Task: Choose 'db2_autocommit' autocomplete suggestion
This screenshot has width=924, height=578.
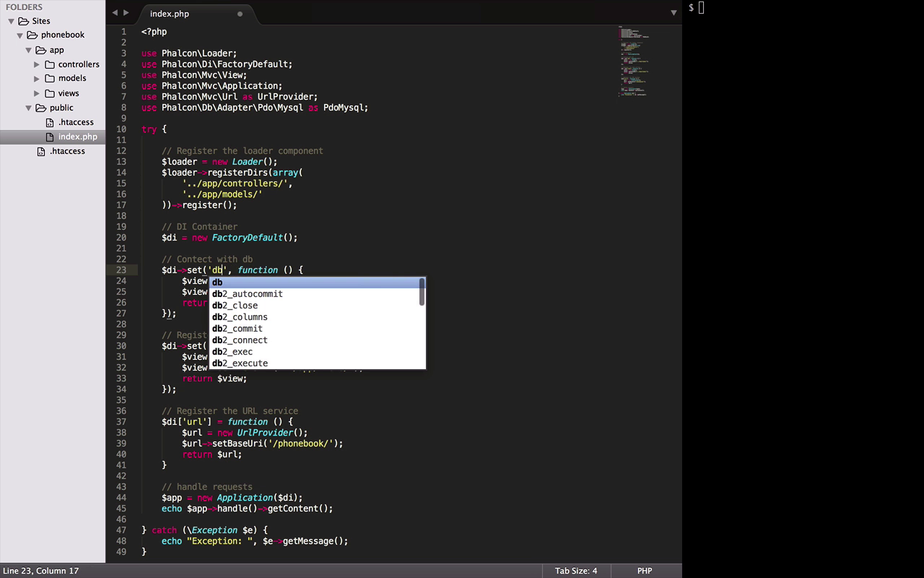Action: click(315, 294)
